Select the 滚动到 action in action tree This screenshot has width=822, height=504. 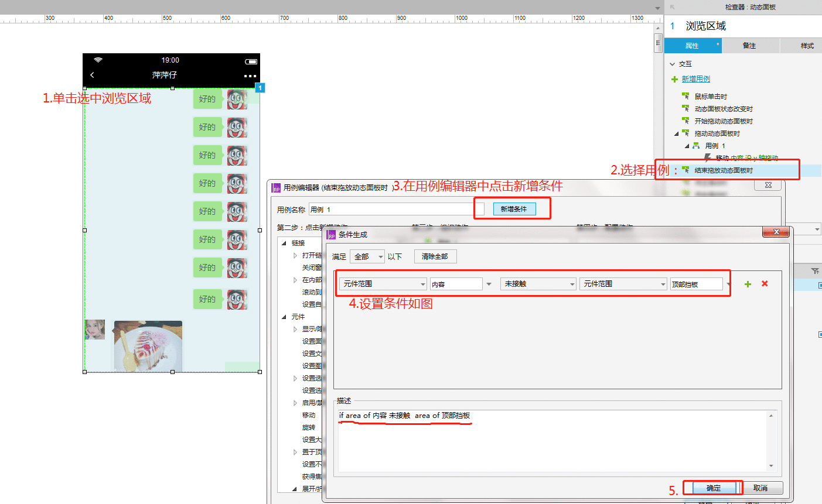pos(312,292)
